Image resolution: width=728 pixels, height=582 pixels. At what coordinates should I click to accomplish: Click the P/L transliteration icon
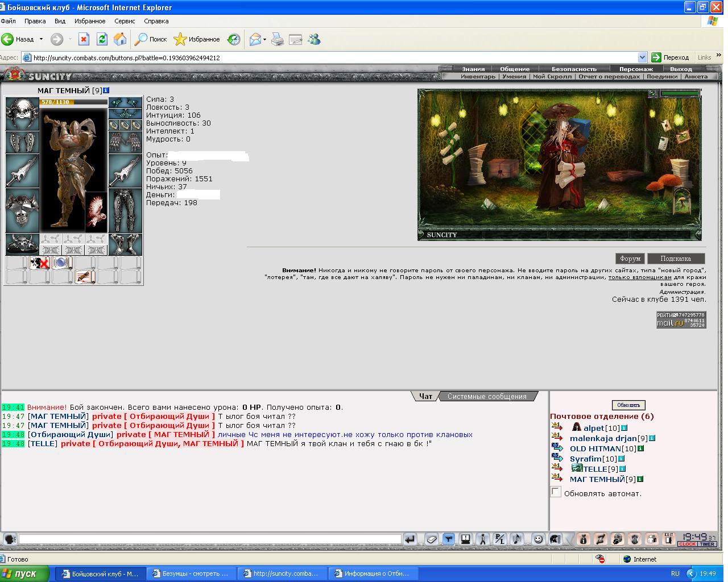click(500, 539)
